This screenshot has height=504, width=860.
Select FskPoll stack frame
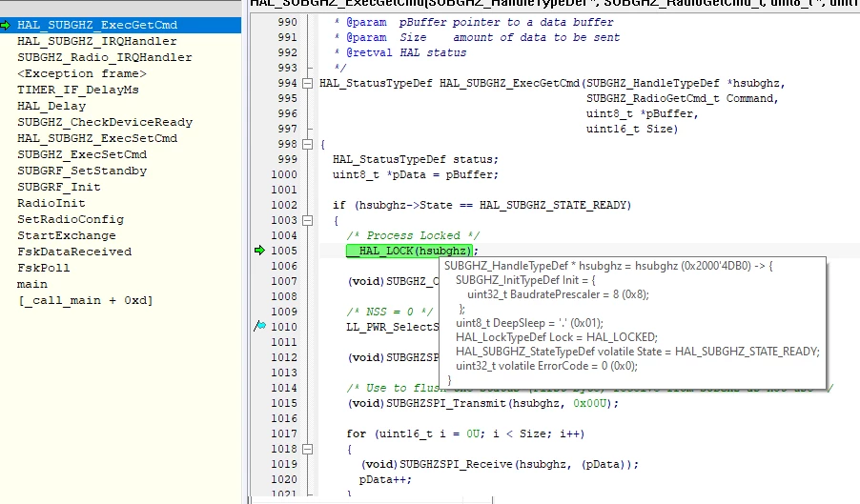tap(43, 268)
